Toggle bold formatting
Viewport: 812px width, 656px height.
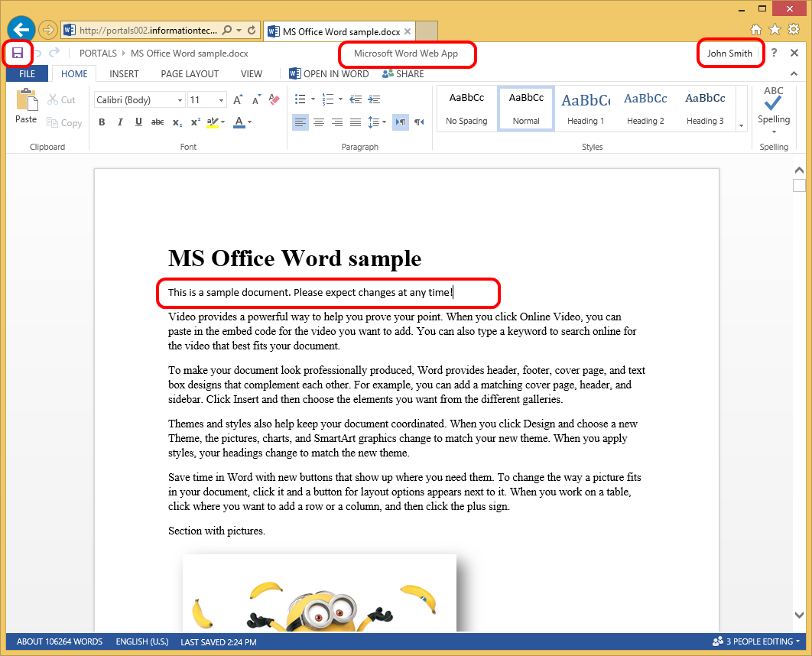102,122
